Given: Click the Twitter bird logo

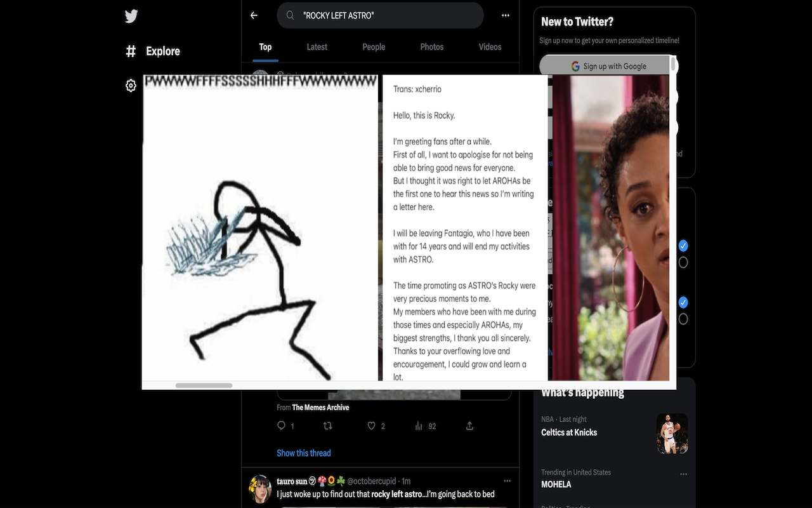Looking at the screenshot, I should pyautogui.click(x=131, y=17).
